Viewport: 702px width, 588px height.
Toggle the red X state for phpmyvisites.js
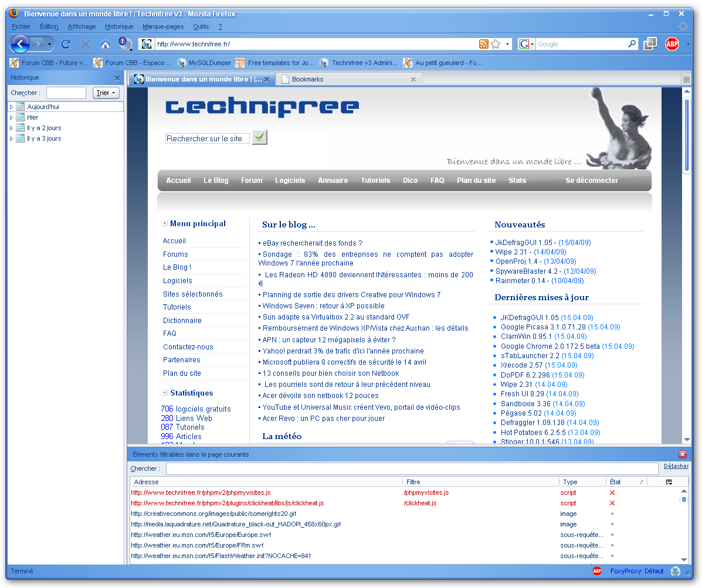coord(612,493)
